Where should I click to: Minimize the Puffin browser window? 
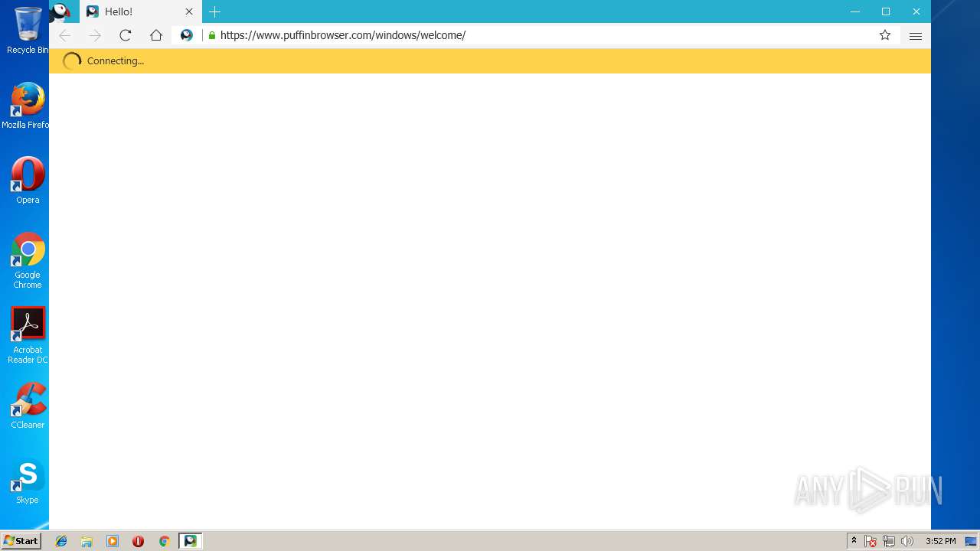click(x=855, y=11)
